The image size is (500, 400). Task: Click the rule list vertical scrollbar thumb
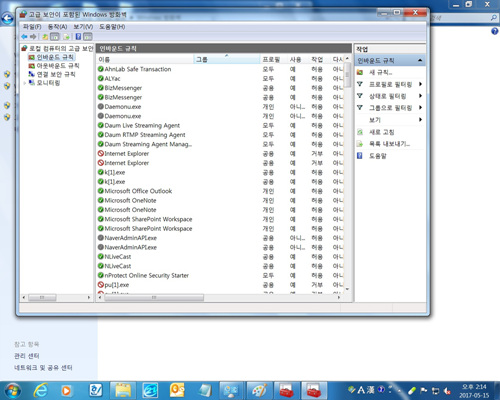pyautogui.click(x=347, y=75)
